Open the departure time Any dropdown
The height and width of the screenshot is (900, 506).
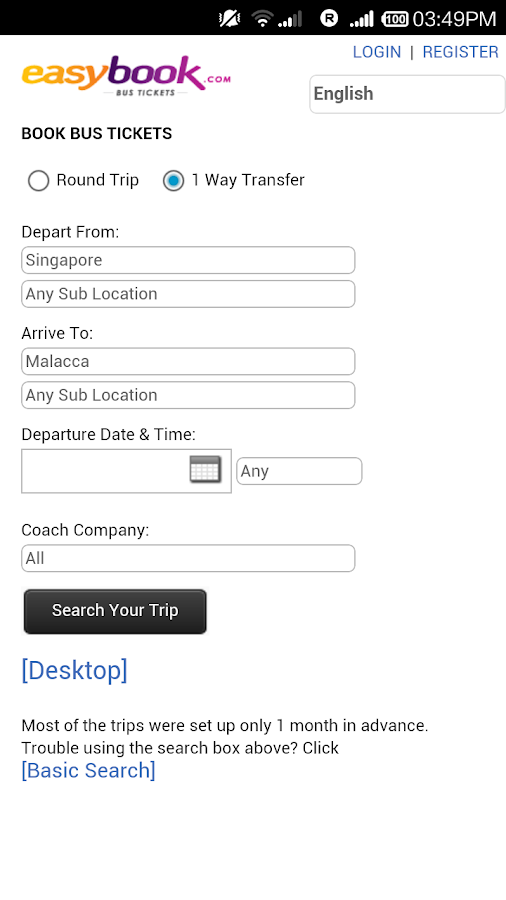click(299, 471)
